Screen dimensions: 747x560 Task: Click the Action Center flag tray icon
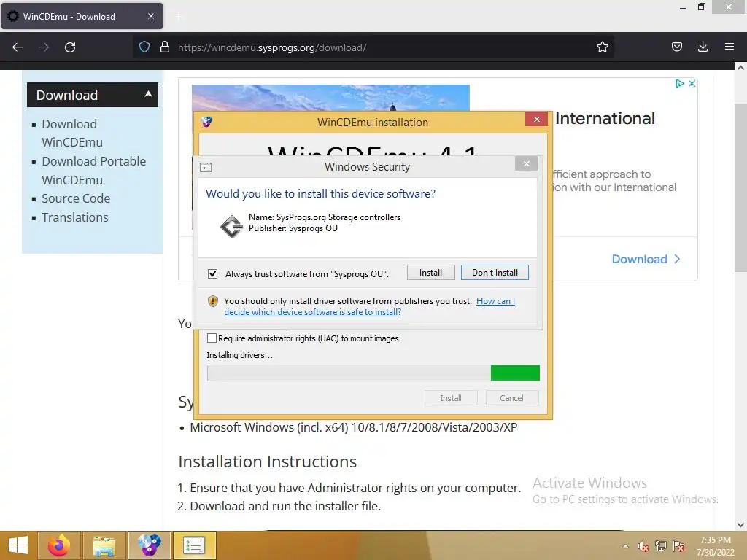(678, 546)
